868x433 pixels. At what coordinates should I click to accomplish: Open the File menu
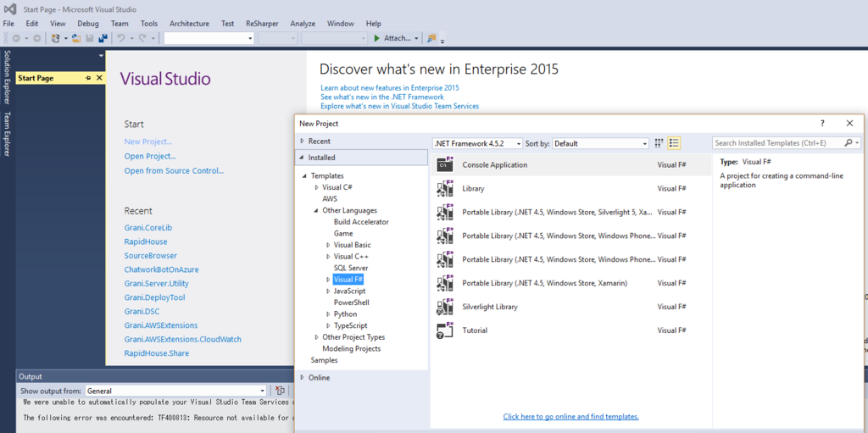(x=8, y=23)
